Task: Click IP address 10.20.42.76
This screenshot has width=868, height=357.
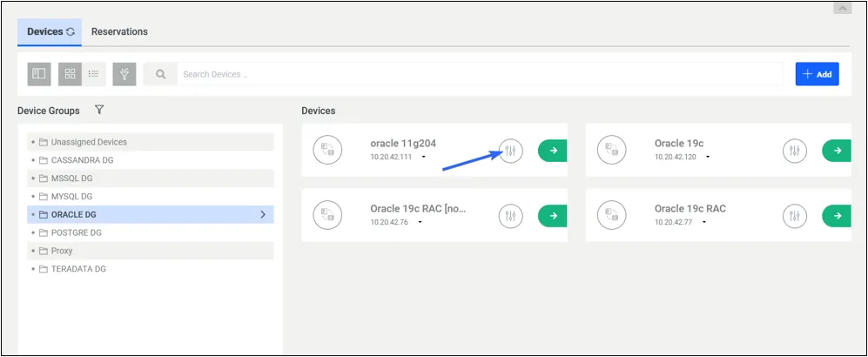Action: coord(389,223)
